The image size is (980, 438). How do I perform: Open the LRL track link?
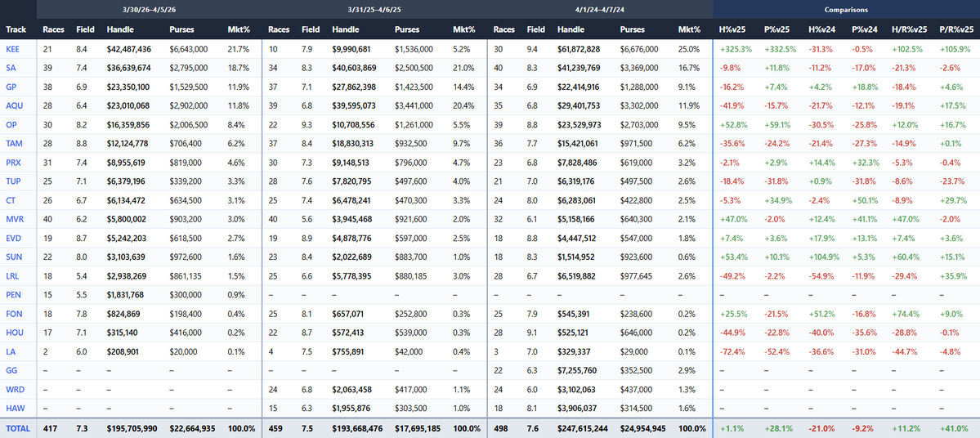tap(12, 275)
